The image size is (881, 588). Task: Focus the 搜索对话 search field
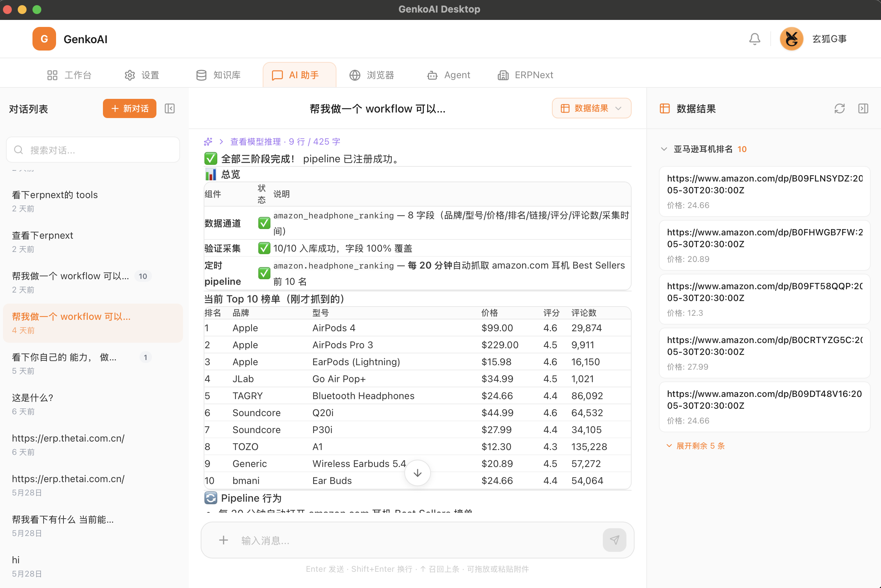pos(93,150)
